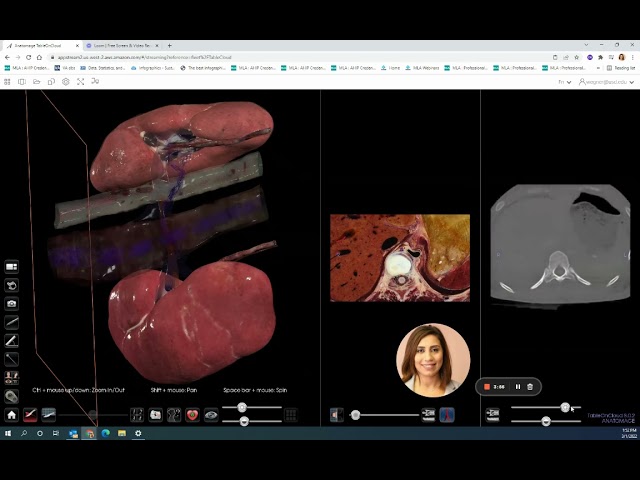This screenshot has height=480, width=640.
Task: Open the body systems question icon
Action: (x=174, y=415)
